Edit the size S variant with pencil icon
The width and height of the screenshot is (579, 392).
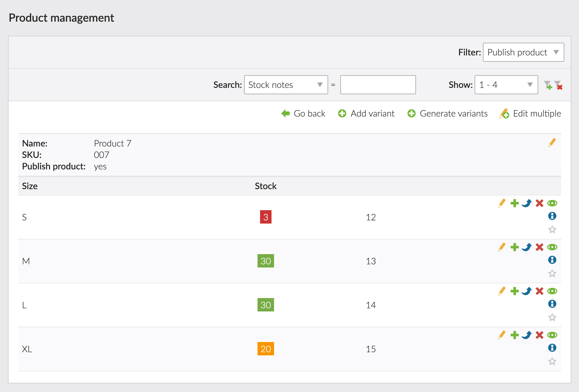[502, 203]
